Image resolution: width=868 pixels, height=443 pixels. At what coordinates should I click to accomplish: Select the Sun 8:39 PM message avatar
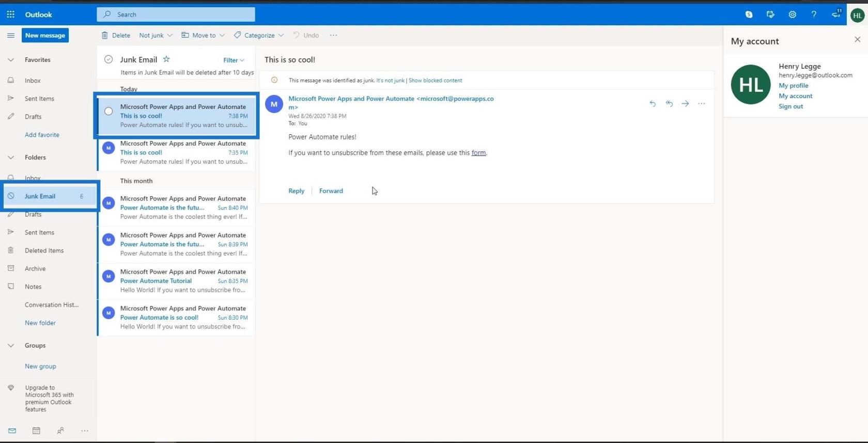point(109,240)
